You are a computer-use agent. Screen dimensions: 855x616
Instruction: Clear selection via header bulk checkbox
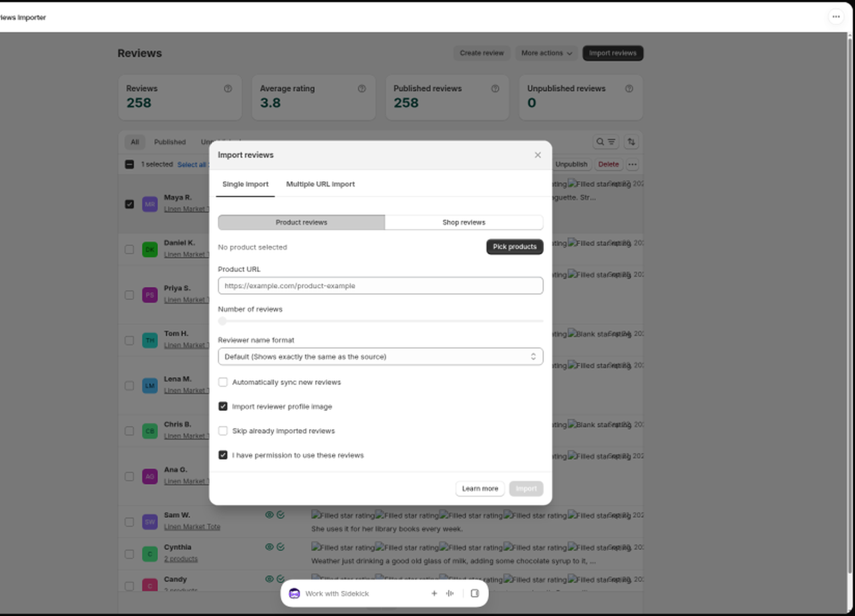click(129, 164)
